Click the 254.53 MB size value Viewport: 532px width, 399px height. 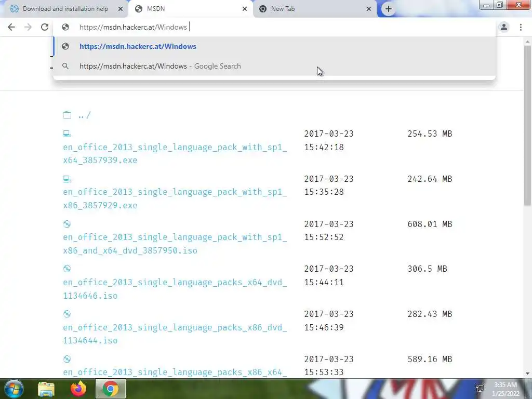430,134
